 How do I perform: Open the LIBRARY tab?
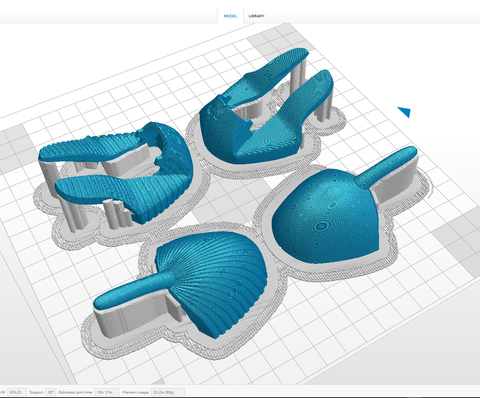256,16
